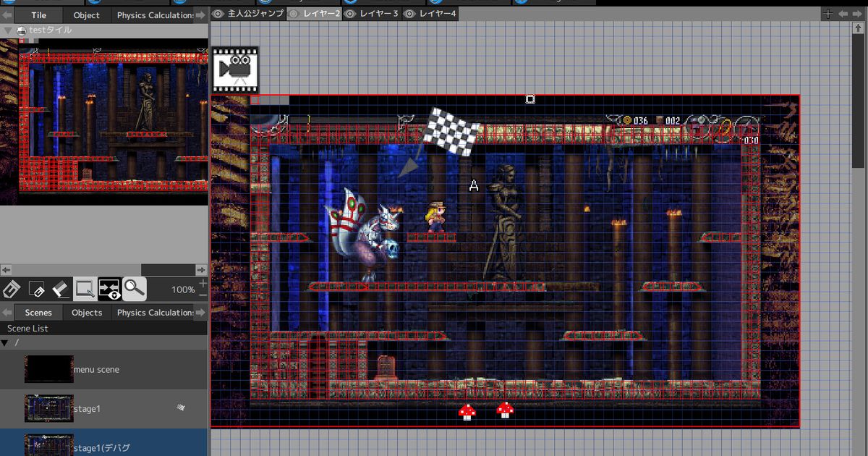Click the square handle on scene top border

coord(530,99)
